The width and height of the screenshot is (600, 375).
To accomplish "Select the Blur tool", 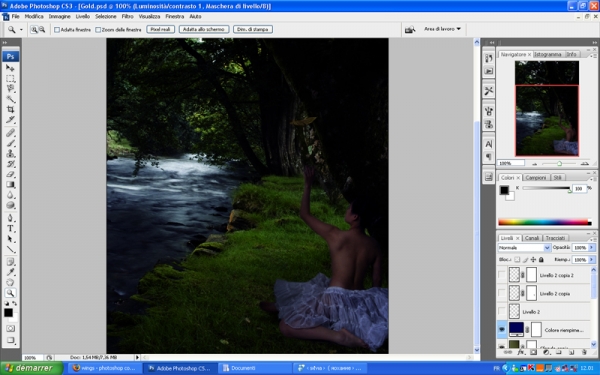I will point(10,195).
